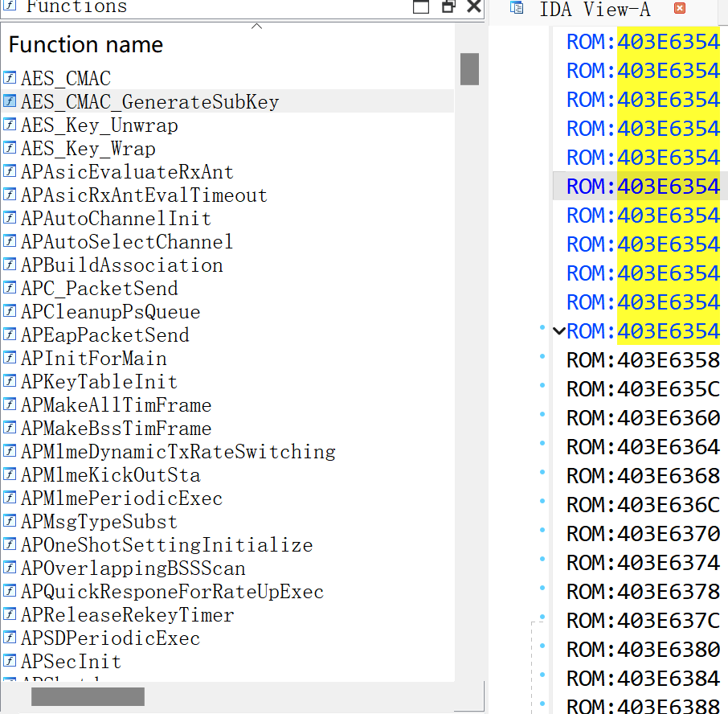
Task: Toggle breakpoint dot at ROM:403E6358
Action: [x=542, y=357]
